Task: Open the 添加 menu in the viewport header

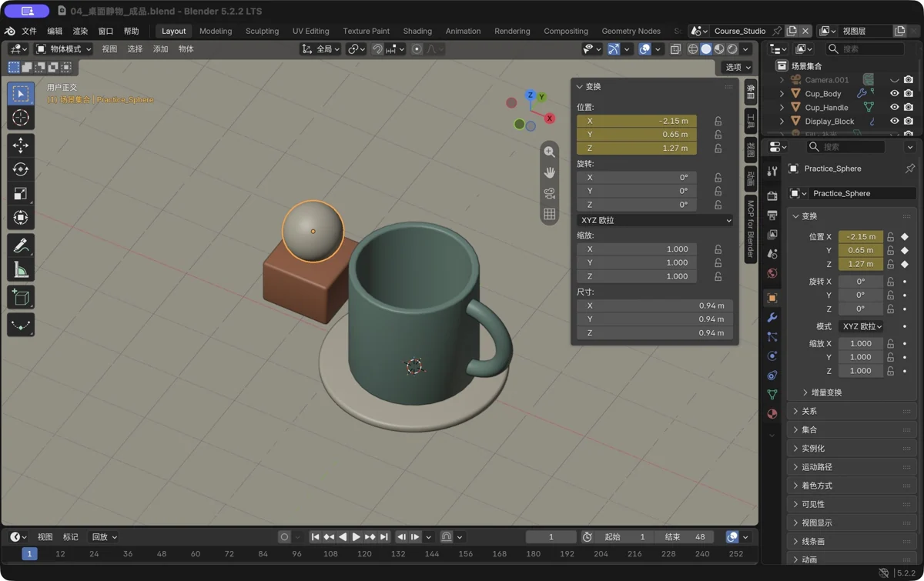Action: [x=160, y=49]
